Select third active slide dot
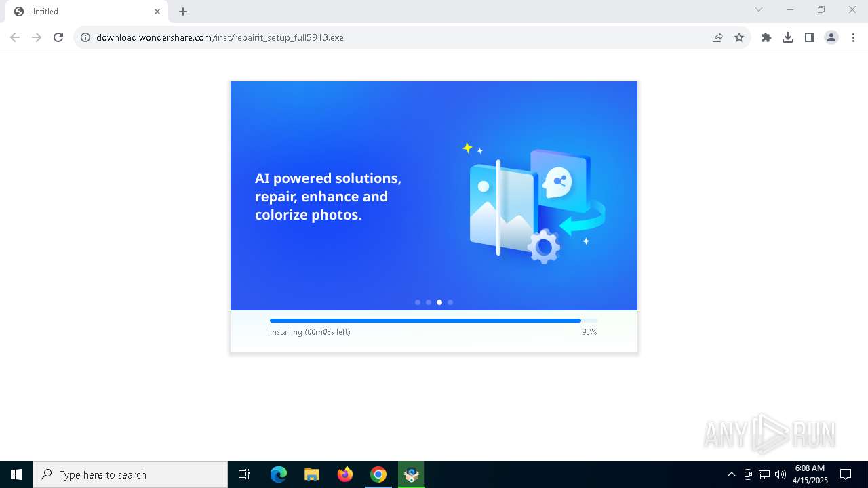Viewport: 868px width, 488px height. 439,302
